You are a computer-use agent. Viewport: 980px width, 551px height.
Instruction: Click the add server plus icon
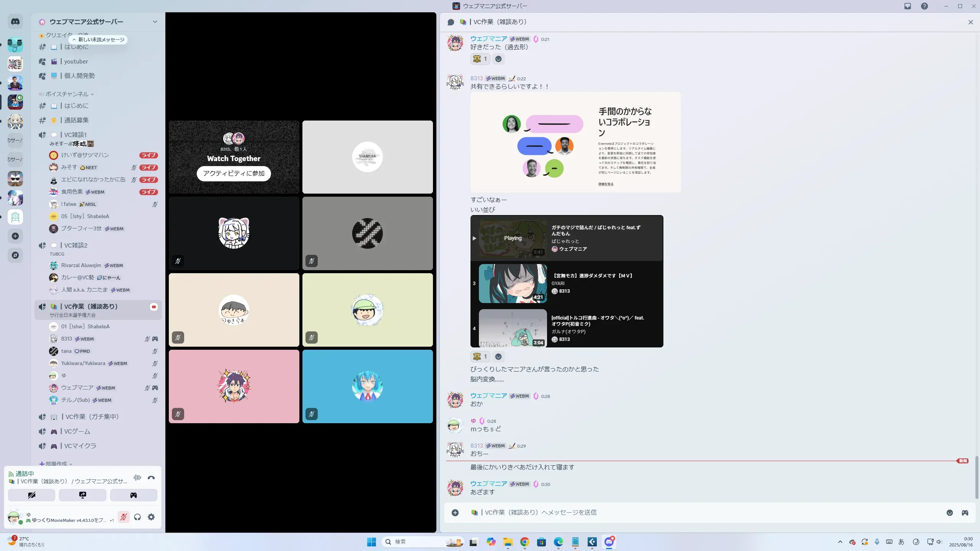click(x=15, y=236)
